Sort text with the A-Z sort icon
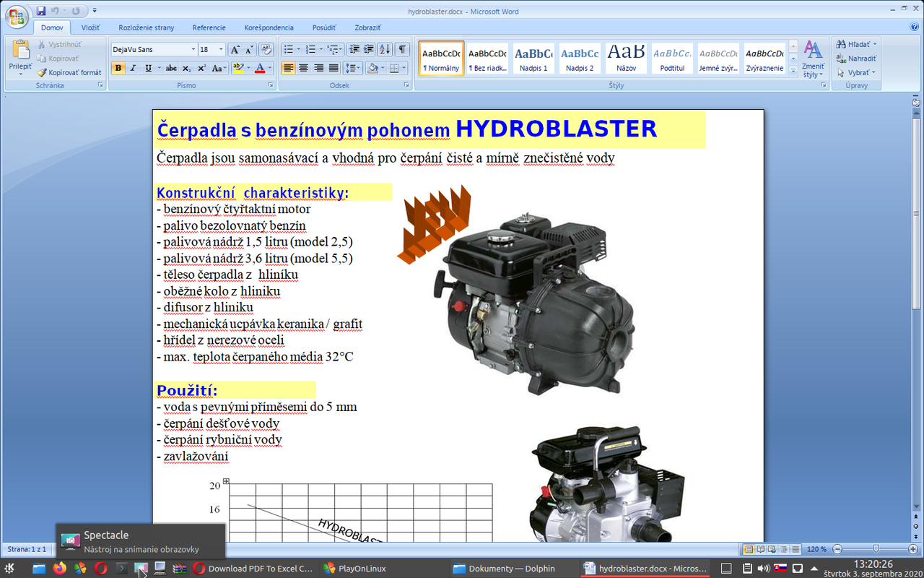 [x=385, y=50]
